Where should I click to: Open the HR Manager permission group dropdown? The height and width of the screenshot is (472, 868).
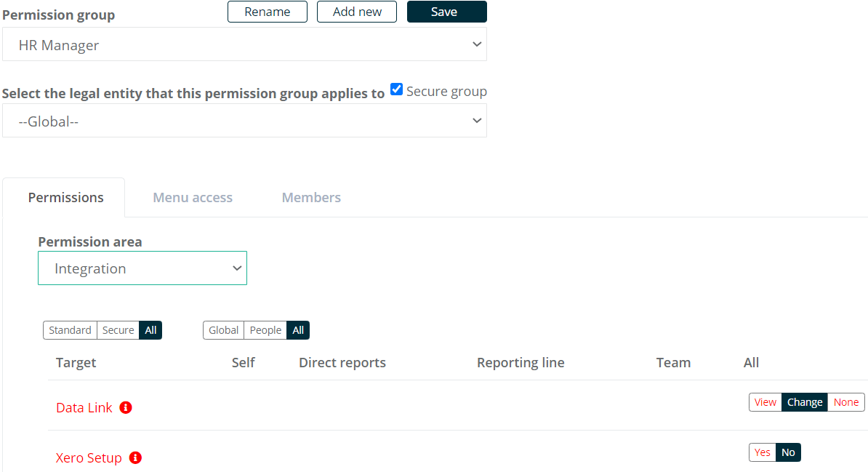click(245, 44)
